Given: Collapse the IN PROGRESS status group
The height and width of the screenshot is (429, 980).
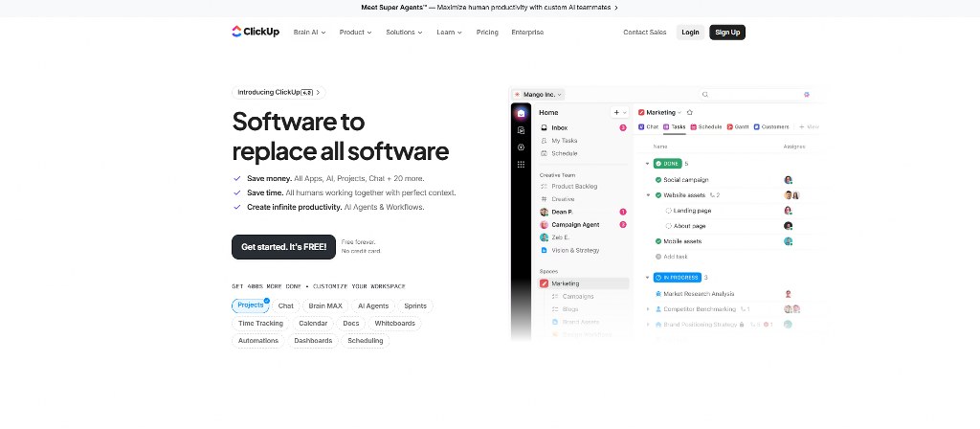Looking at the screenshot, I should [648, 277].
